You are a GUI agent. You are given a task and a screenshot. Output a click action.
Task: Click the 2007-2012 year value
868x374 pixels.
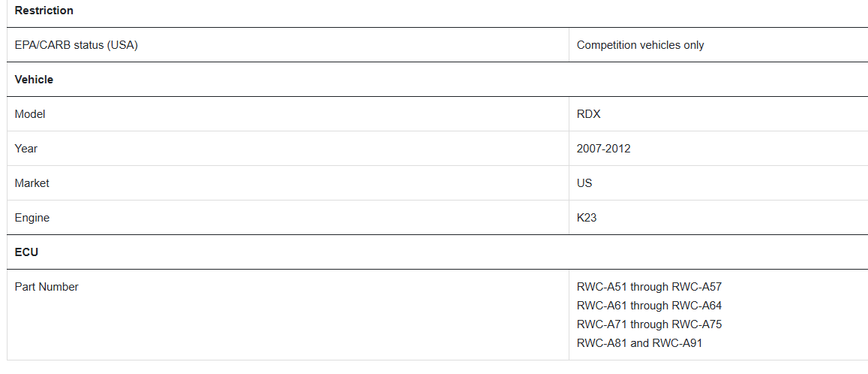coord(603,149)
